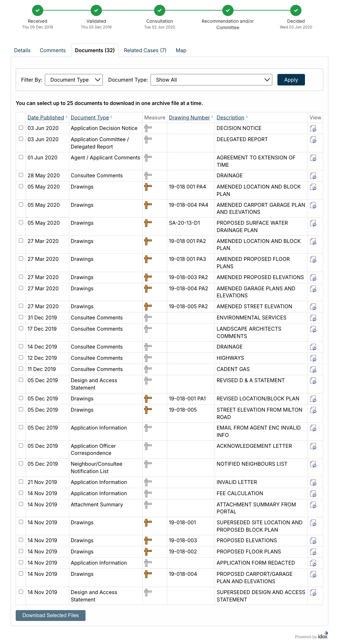Apply the document filter
Viewport: 337px width, 644px height.
(x=291, y=80)
